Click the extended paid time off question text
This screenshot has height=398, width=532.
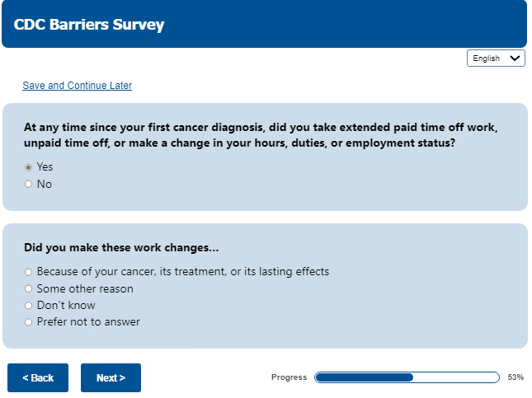click(261, 135)
